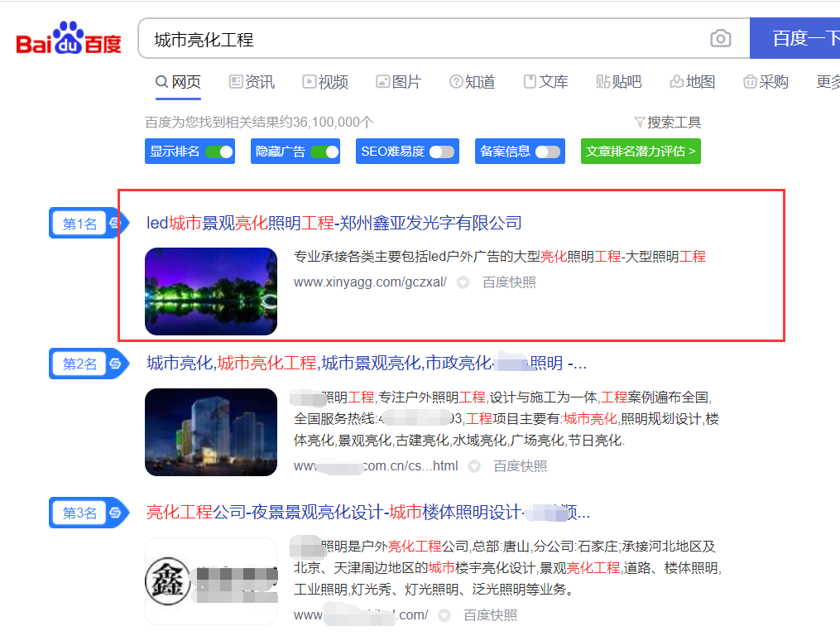Switch to the 文库 tab
The width and height of the screenshot is (840, 636).
click(545, 82)
